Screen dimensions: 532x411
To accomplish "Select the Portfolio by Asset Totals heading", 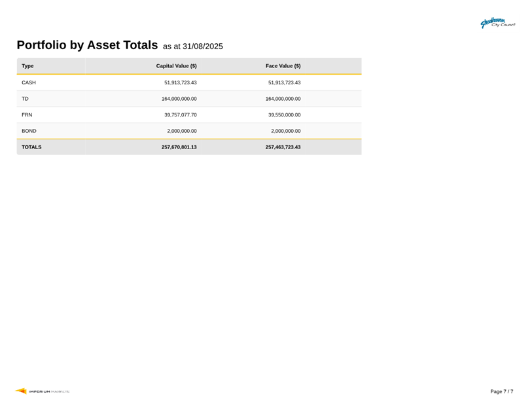I will coord(87,45).
